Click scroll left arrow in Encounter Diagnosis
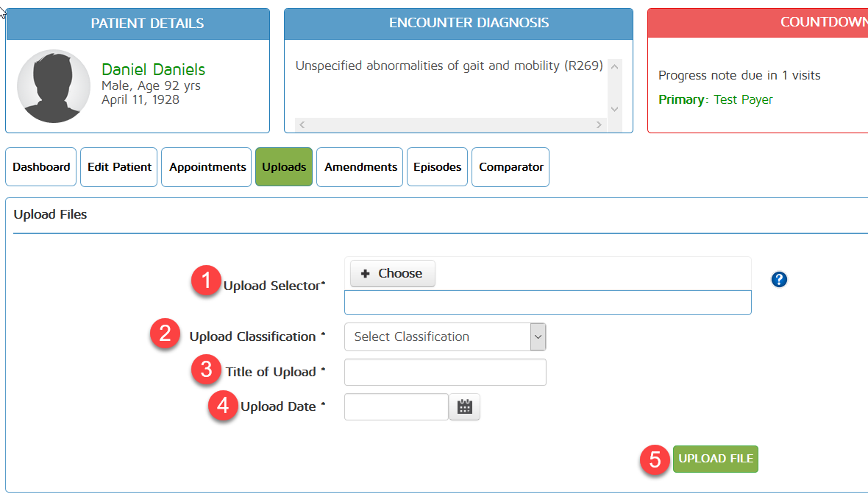This screenshot has height=497, width=868. pyautogui.click(x=302, y=125)
